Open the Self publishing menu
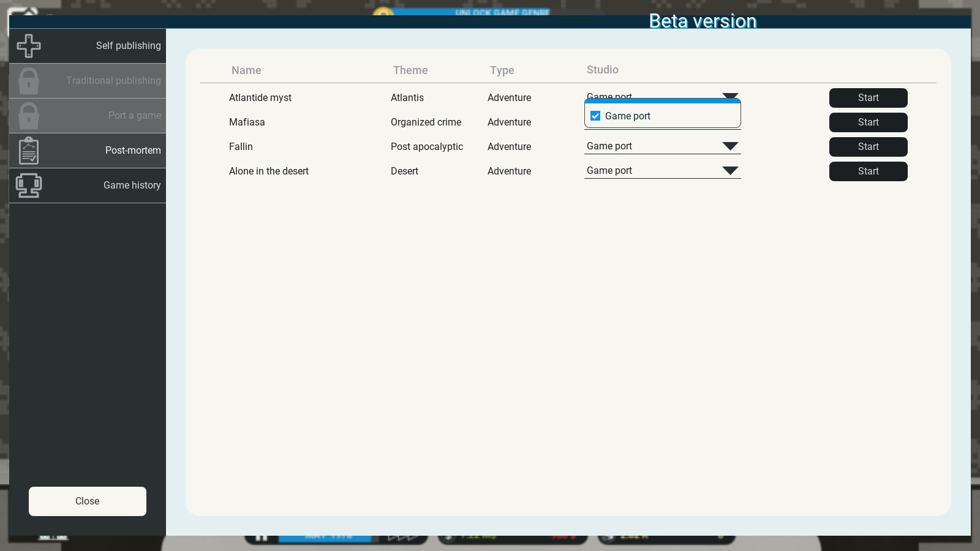The image size is (980, 551). click(128, 46)
